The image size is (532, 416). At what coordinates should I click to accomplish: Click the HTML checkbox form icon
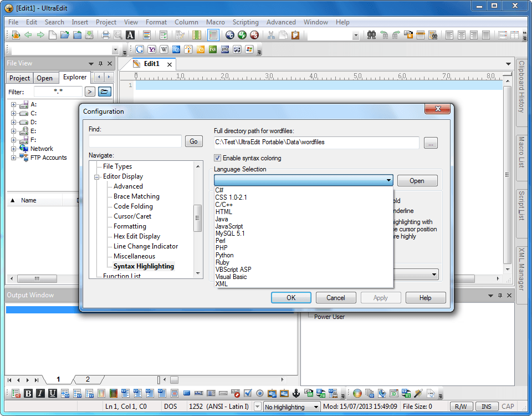click(248, 393)
